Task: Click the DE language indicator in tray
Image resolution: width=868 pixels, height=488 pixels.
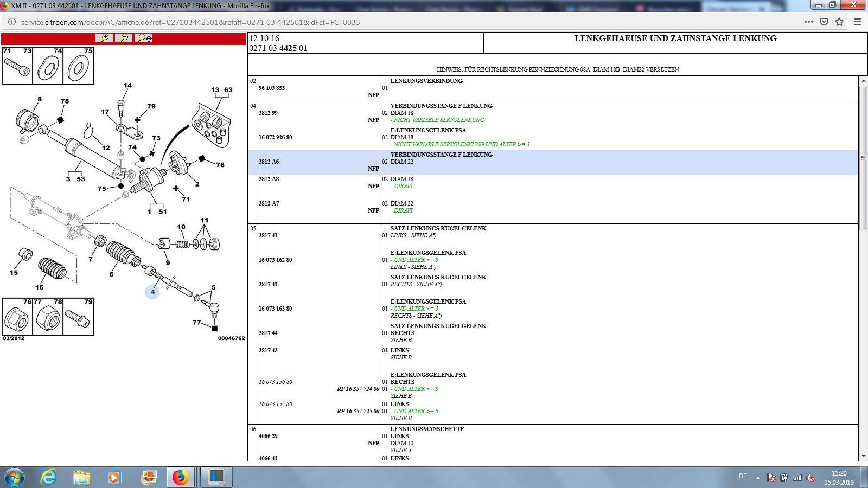Action: [x=743, y=476]
